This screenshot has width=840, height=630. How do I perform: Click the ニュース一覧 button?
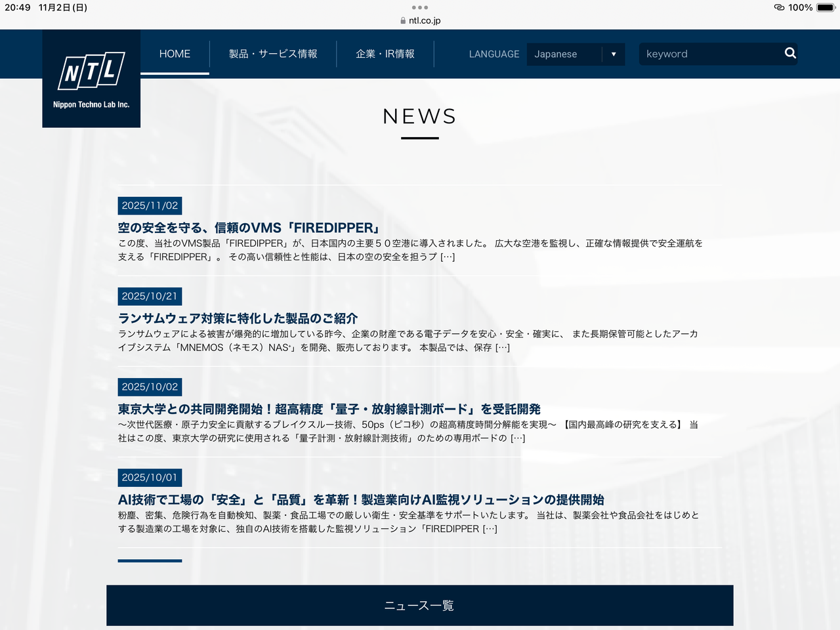419,605
